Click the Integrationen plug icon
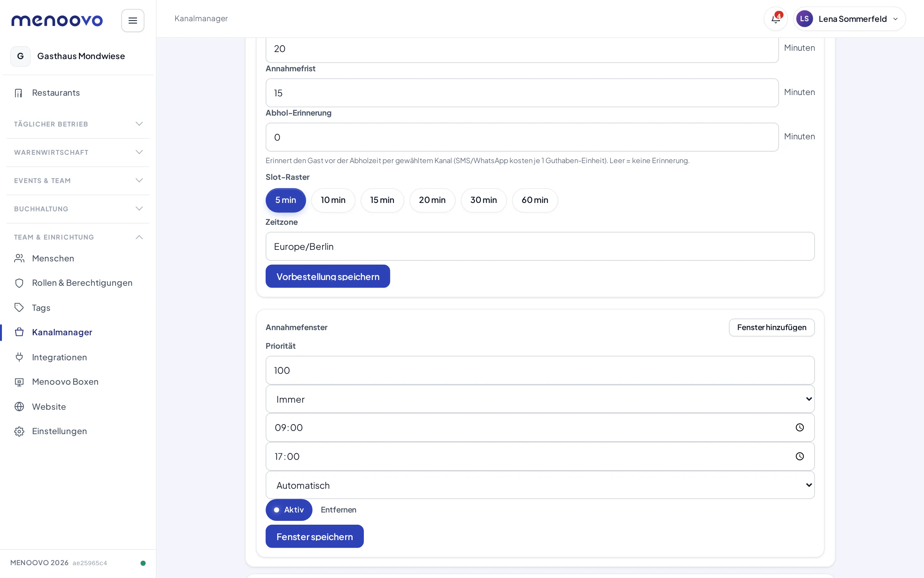 coord(19,357)
